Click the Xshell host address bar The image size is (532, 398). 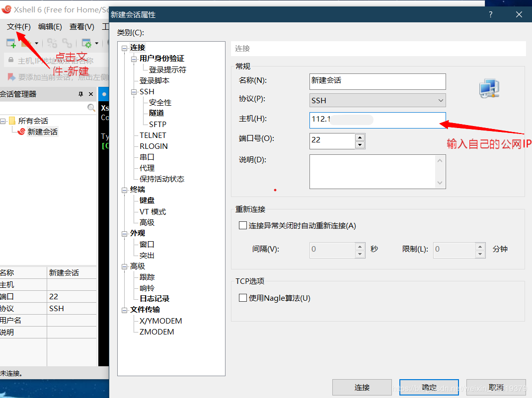[x=56, y=61]
